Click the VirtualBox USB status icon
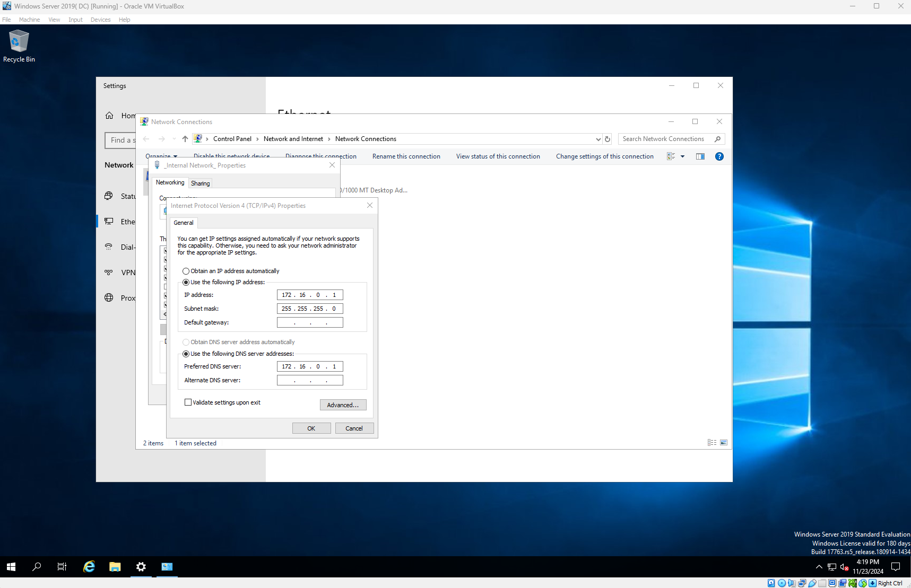This screenshot has height=588, width=911. (812, 583)
